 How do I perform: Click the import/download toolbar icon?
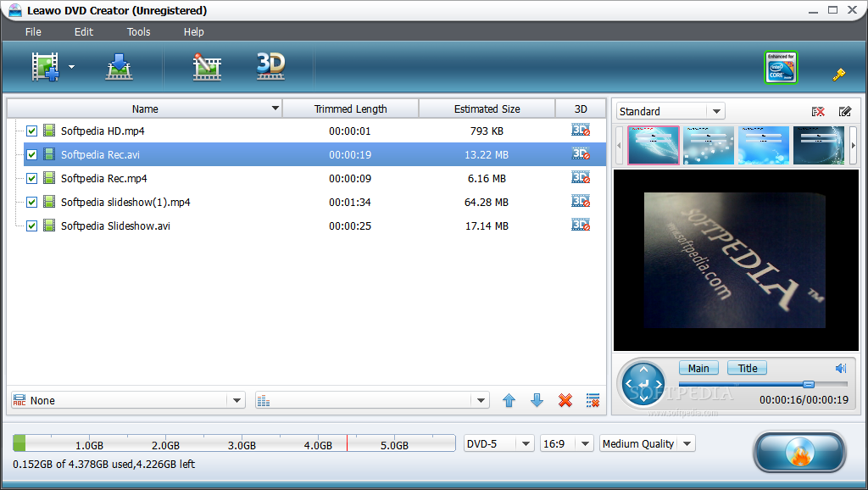(119, 67)
